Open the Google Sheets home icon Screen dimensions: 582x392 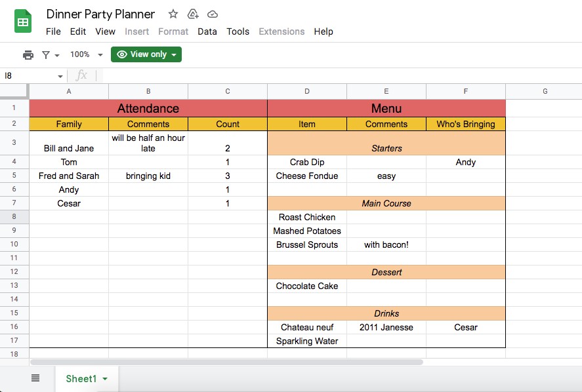click(22, 21)
